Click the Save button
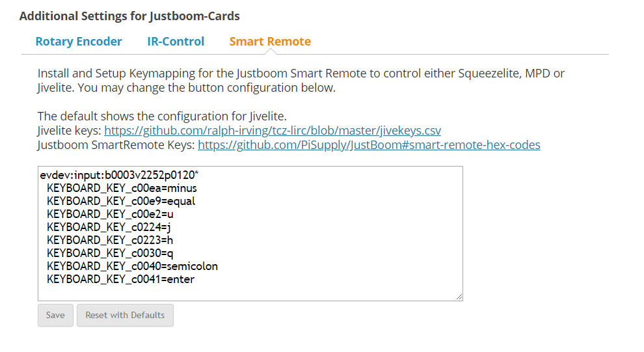Screen dimensions: 644x352 click(55, 315)
